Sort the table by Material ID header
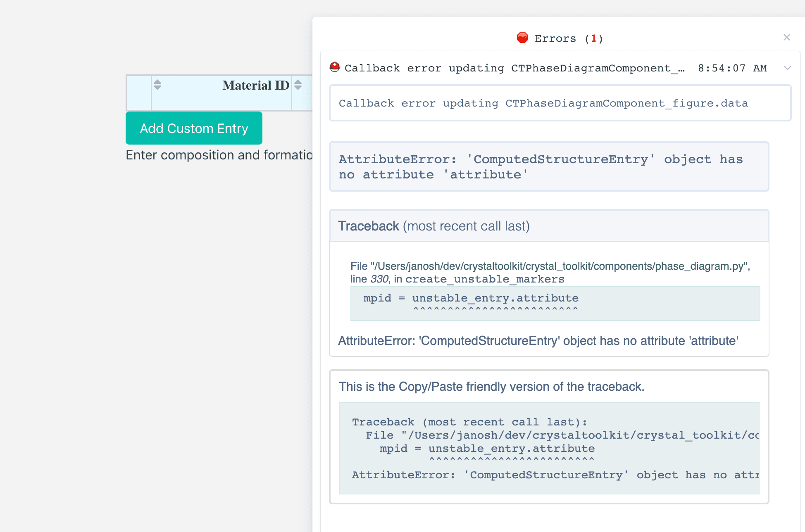 (255, 85)
